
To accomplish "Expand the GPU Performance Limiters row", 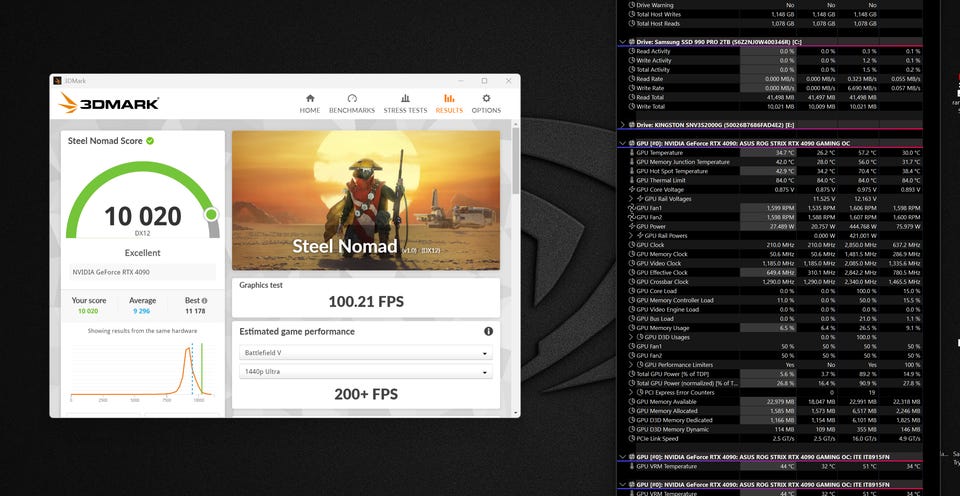I will coord(631,365).
